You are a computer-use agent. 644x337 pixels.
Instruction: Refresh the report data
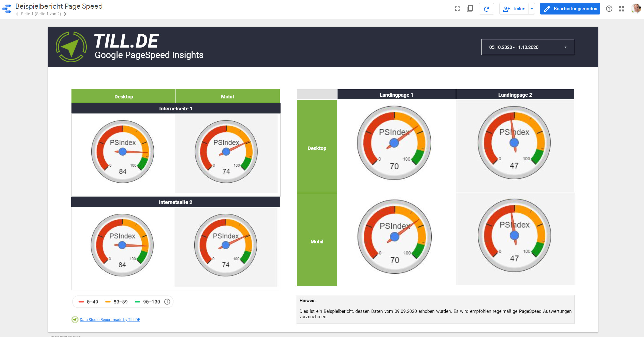coord(486,9)
